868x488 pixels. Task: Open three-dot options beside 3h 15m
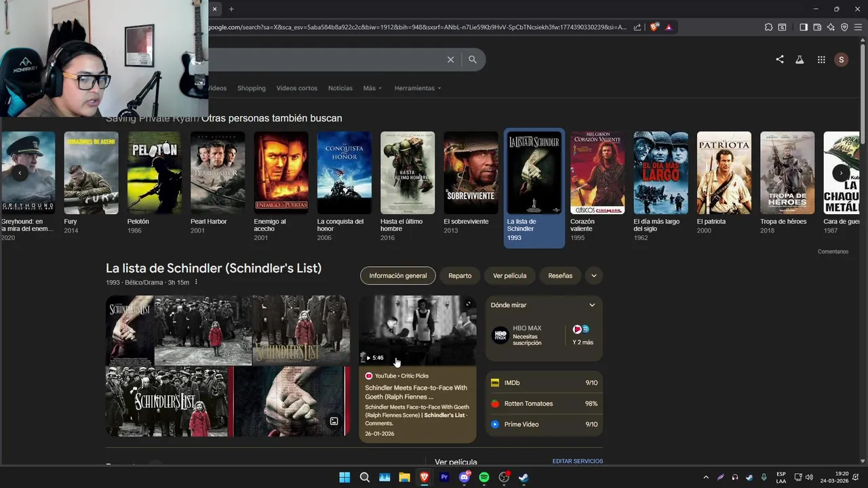pyautogui.click(x=196, y=282)
